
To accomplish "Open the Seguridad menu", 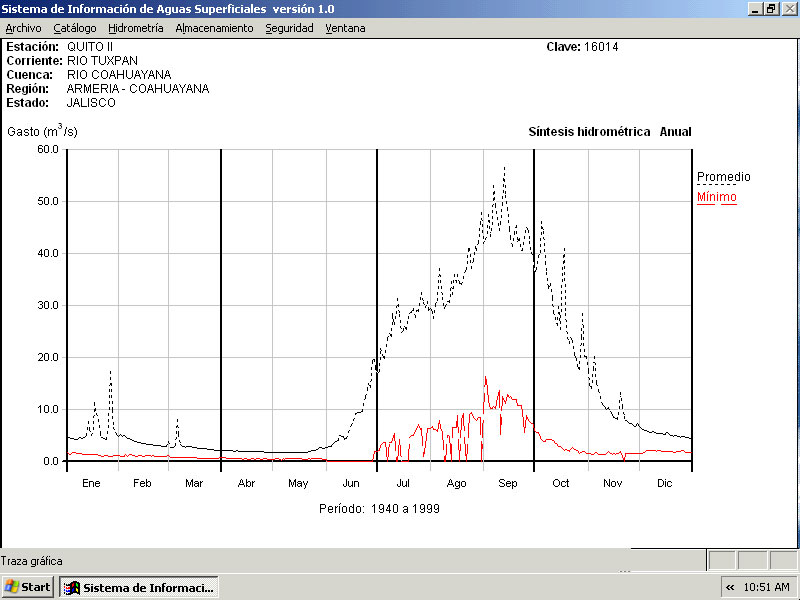I will pos(289,28).
